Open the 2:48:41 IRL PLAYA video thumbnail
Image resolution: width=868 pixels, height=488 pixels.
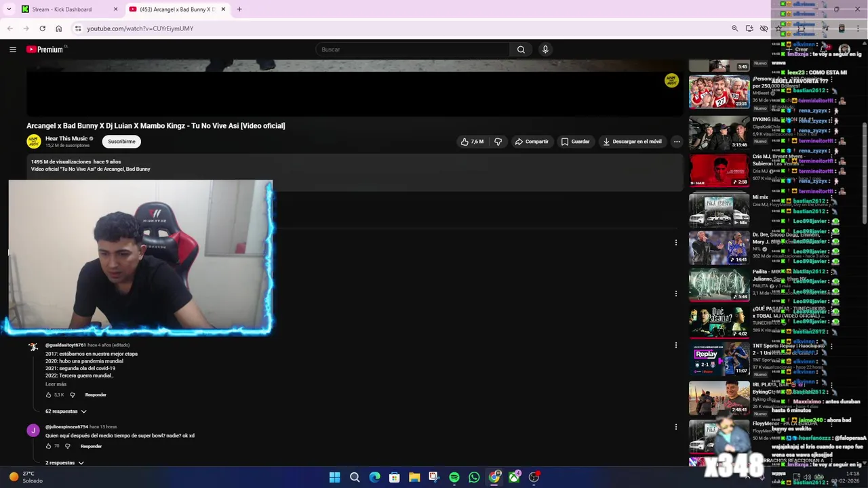719,397
